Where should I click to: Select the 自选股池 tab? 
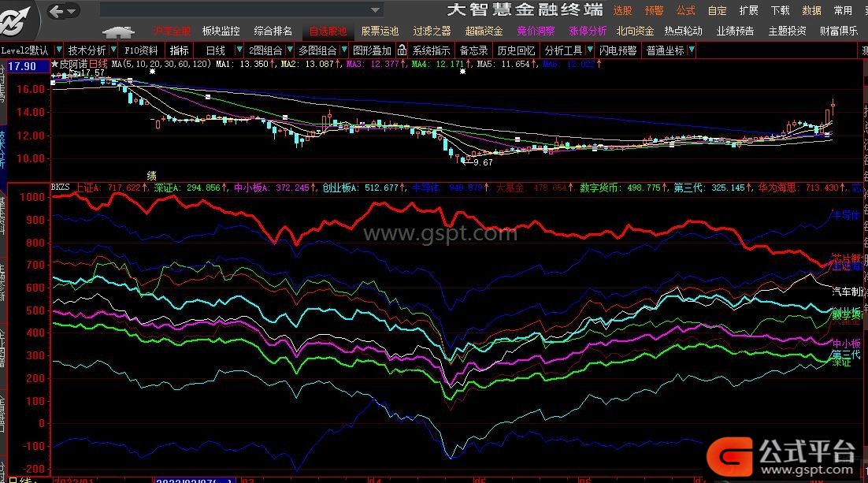tap(328, 31)
